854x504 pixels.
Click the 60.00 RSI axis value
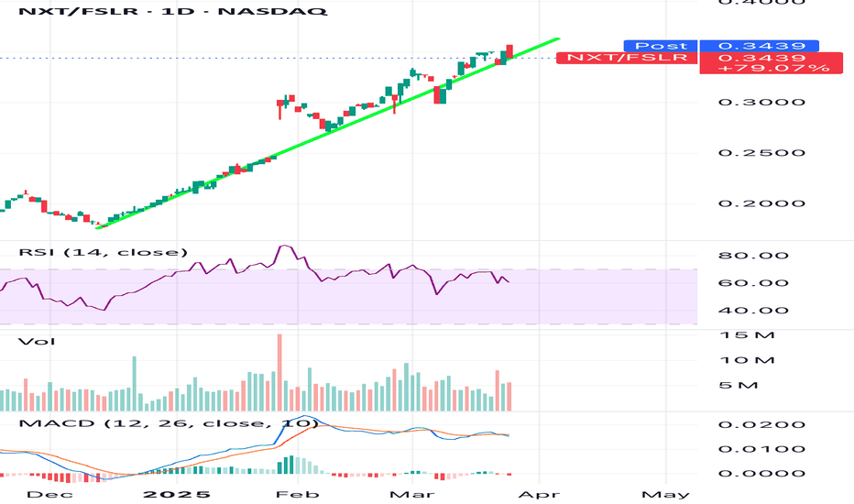pos(753,283)
